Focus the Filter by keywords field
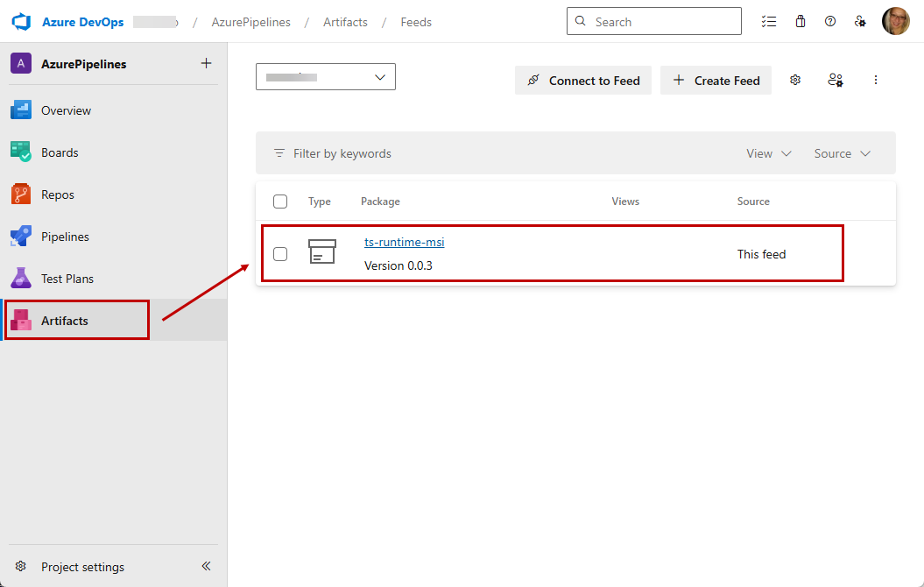The image size is (924, 587). 342,153
